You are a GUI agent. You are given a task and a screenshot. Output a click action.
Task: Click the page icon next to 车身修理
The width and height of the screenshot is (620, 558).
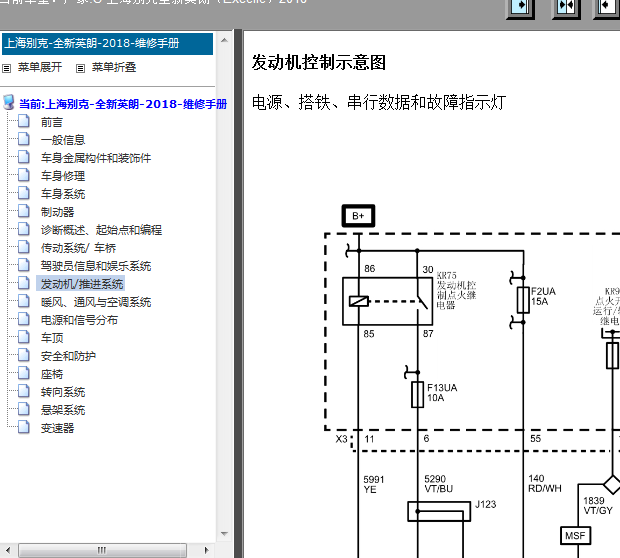[24, 174]
